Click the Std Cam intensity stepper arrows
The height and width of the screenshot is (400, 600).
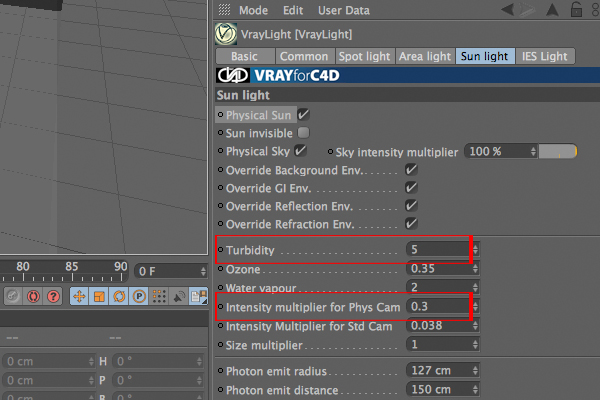click(475, 326)
